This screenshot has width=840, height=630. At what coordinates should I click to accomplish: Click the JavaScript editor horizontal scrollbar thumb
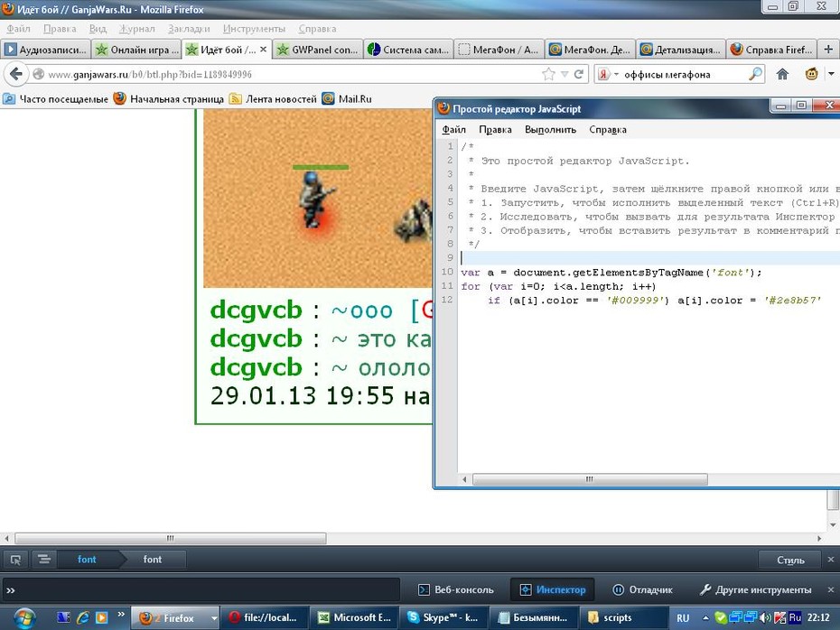[589, 479]
